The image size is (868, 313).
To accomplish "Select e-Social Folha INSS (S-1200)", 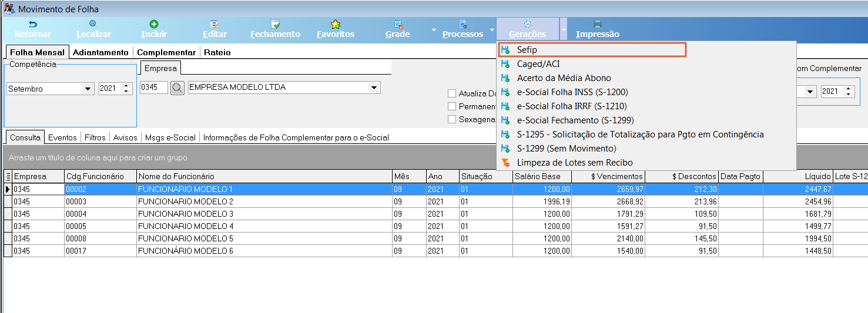I will [x=646, y=92].
